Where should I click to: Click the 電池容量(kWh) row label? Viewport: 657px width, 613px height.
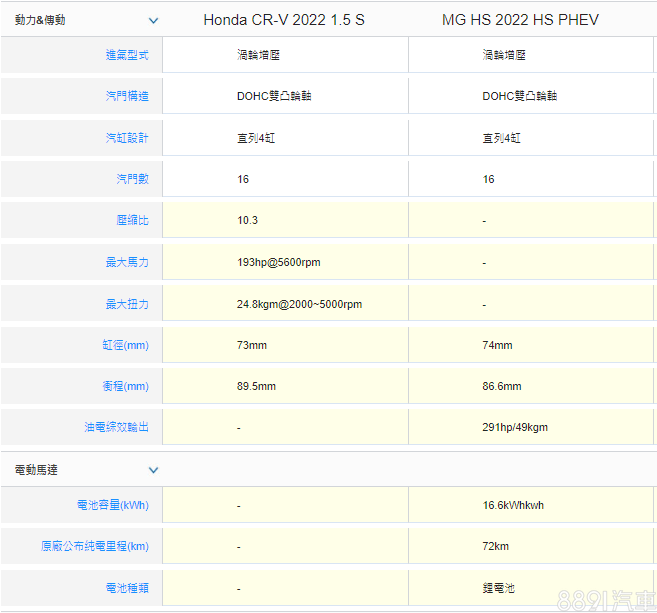pyautogui.click(x=112, y=506)
